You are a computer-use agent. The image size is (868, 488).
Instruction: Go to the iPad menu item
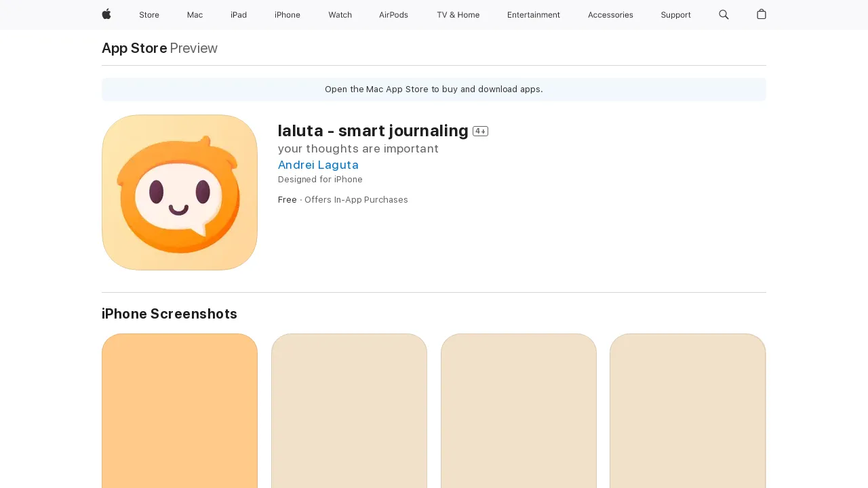point(239,15)
